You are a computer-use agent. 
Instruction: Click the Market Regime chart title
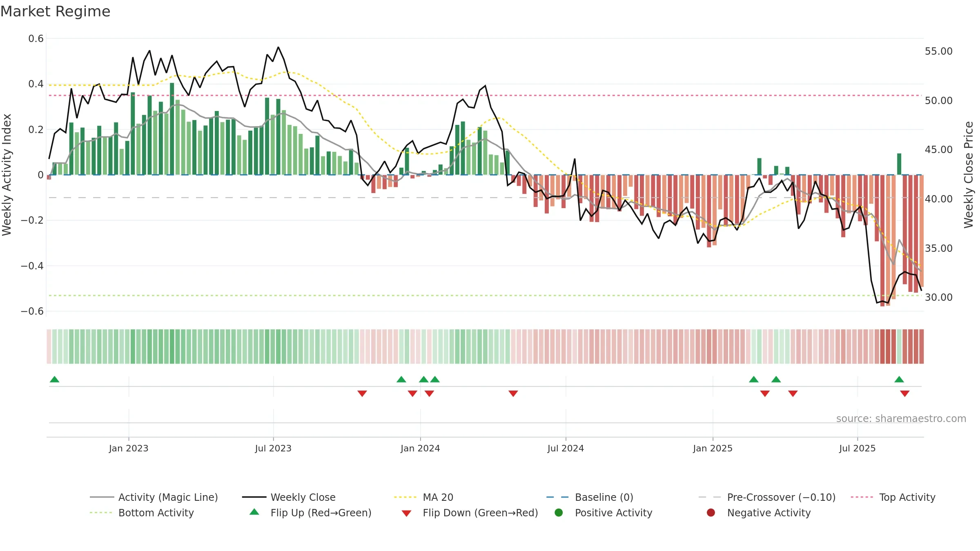point(55,11)
